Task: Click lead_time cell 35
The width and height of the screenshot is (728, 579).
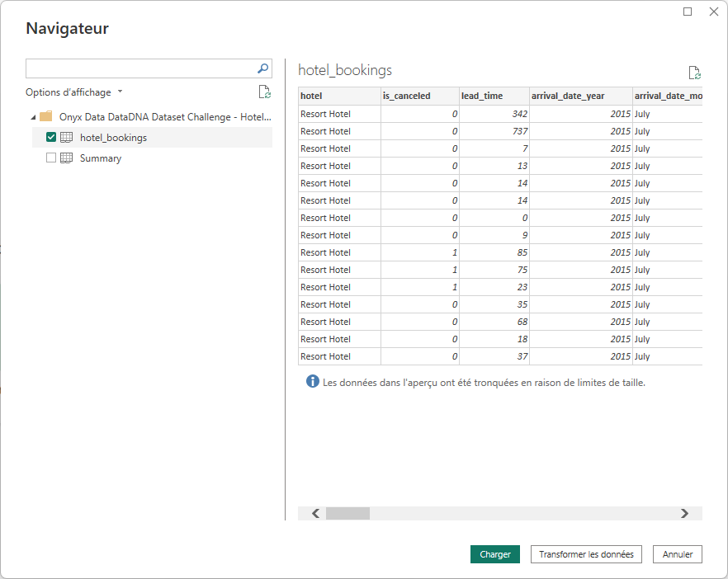Action: coord(494,304)
